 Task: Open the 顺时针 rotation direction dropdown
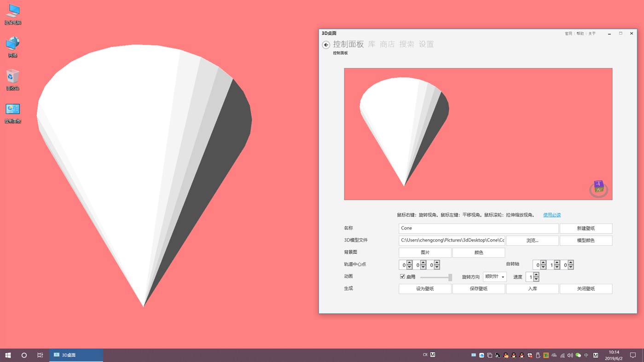click(x=494, y=276)
